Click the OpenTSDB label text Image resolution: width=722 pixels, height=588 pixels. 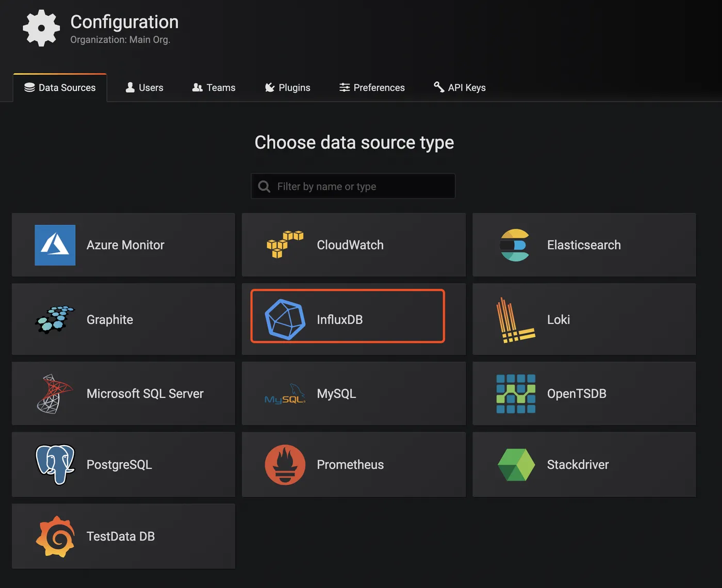point(577,394)
